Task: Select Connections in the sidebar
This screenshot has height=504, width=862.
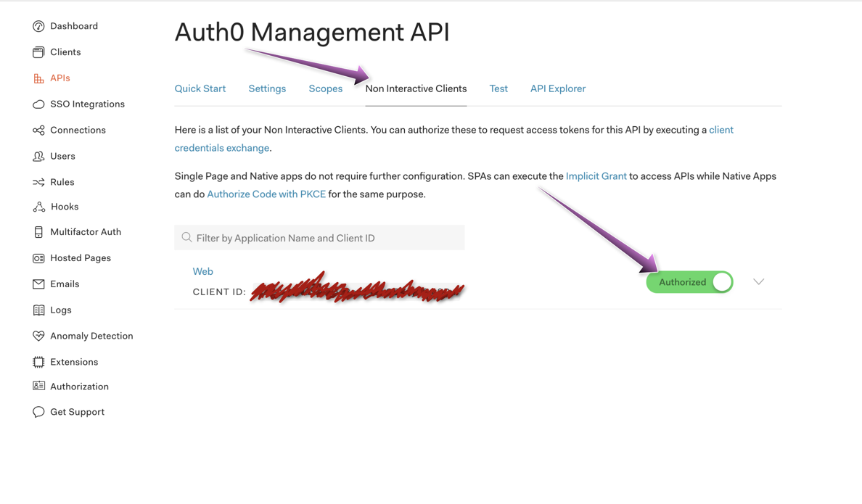Action: point(77,130)
